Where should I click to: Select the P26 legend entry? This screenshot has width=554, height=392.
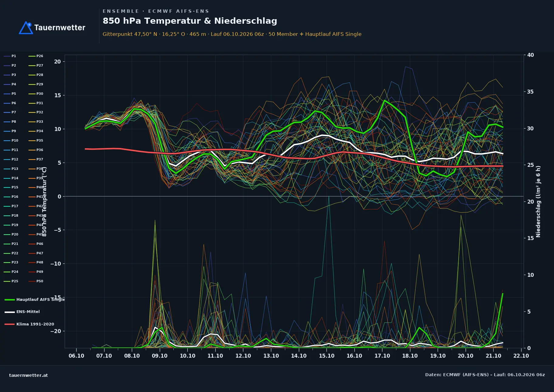click(x=36, y=56)
